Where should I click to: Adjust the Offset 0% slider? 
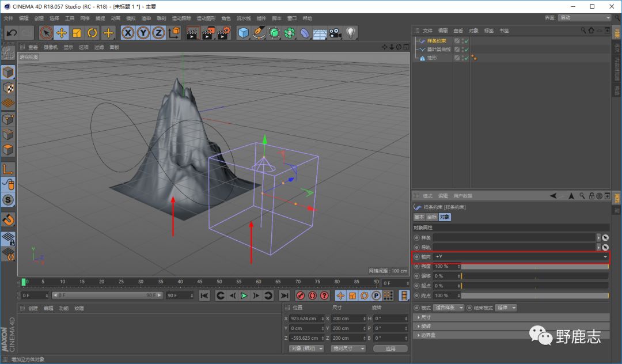tap(534, 276)
